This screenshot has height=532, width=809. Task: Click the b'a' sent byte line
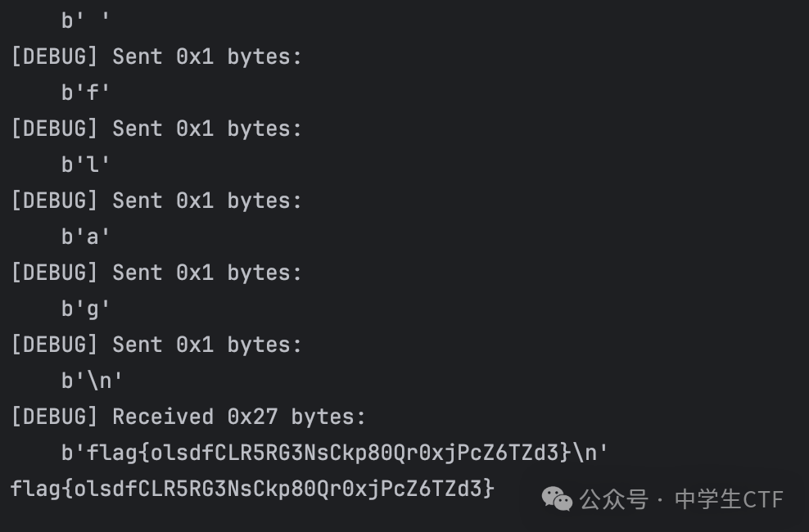click(86, 237)
